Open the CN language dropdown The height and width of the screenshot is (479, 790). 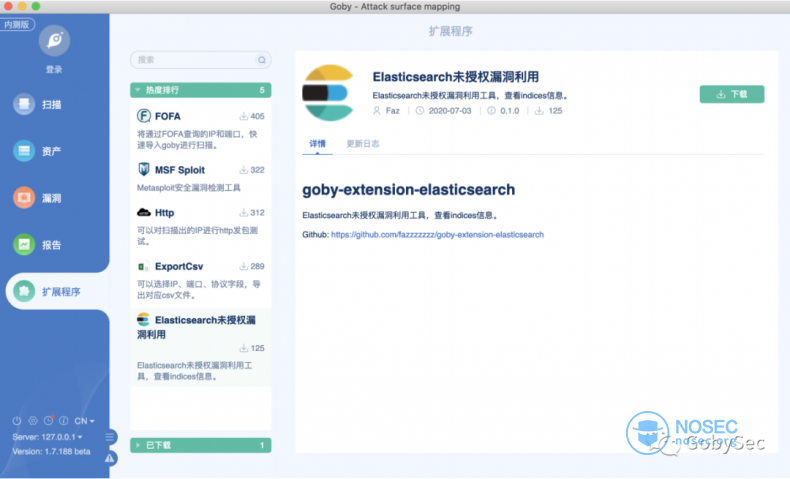pos(84,421)
